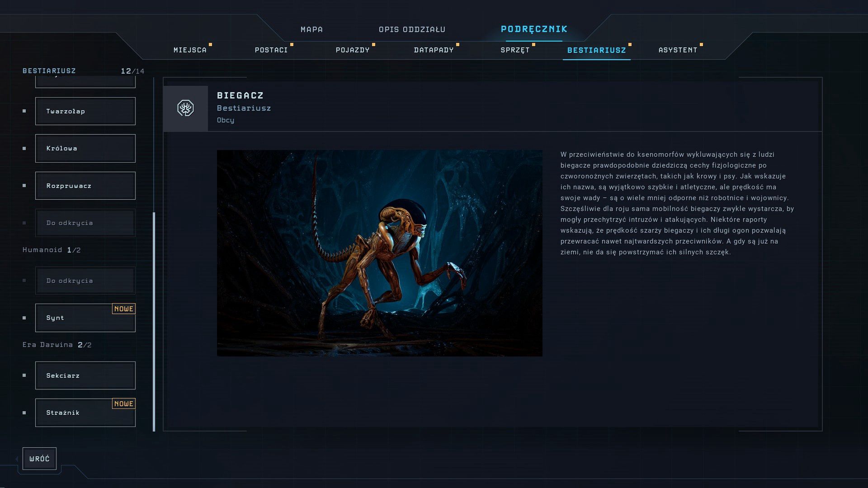Select the Twarzołap bestiary entry
The height and width of the screenshot is (488, 868).
pos(85,111)
